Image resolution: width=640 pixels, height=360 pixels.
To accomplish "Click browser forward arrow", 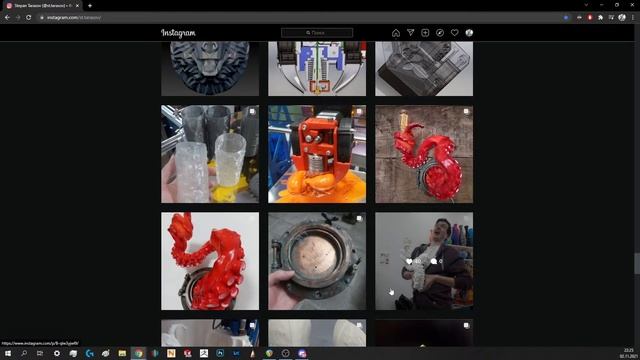I will (18, 18).
